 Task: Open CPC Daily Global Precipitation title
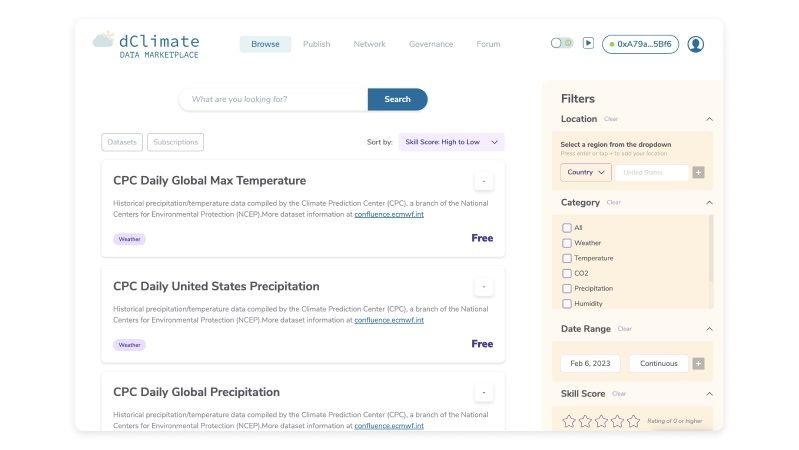pos(196,392)
